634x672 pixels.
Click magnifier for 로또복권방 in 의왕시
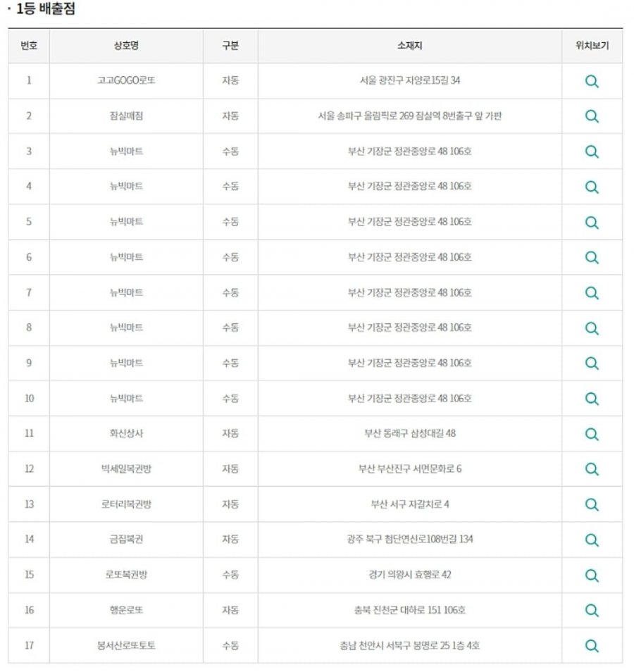point(592,575)
